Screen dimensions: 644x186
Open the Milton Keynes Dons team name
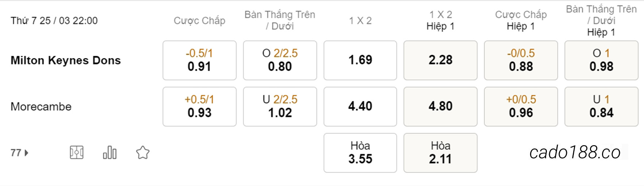[66, 60]
